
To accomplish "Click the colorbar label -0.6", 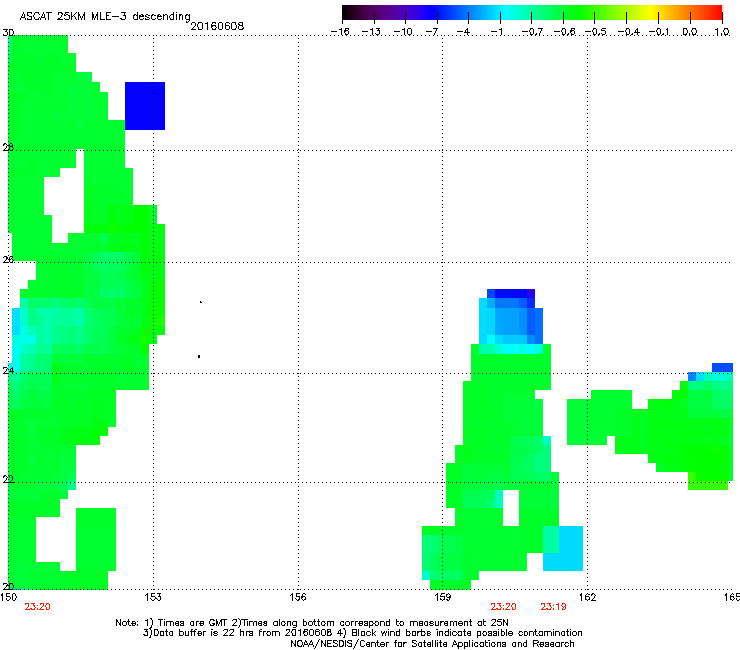I will click(564, 32).
